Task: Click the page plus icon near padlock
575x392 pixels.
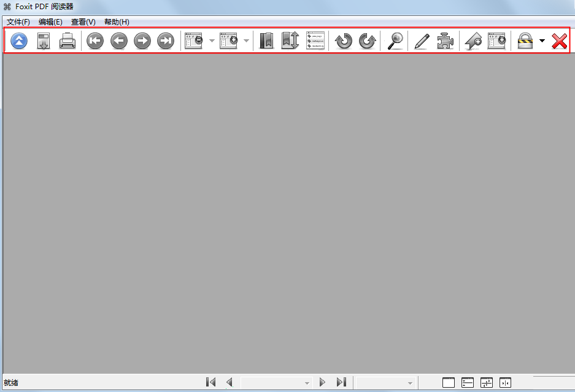Action: [x=497, y=40]
